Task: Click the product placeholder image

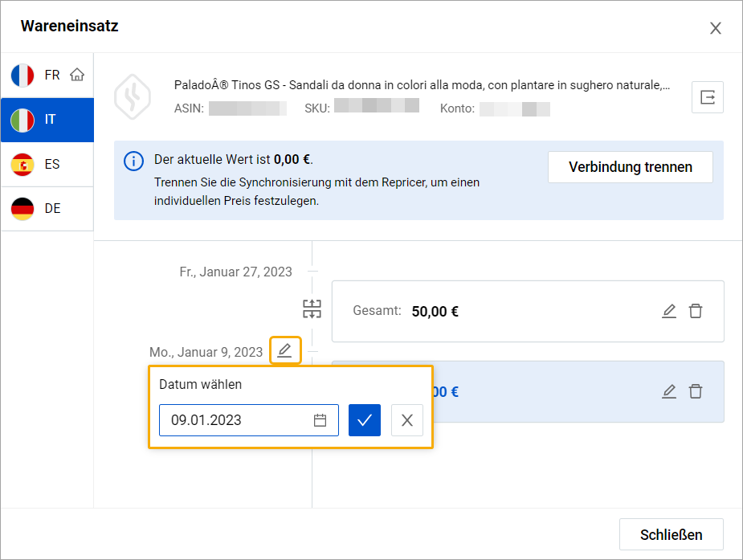Action: click(x=133, y=96)
